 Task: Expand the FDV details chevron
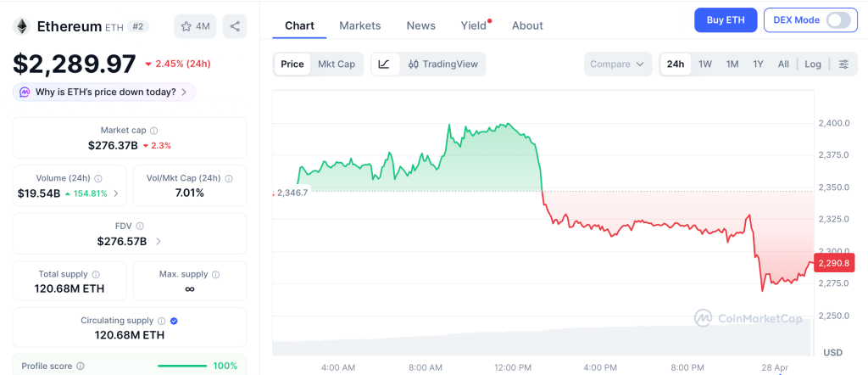point(159,242)
